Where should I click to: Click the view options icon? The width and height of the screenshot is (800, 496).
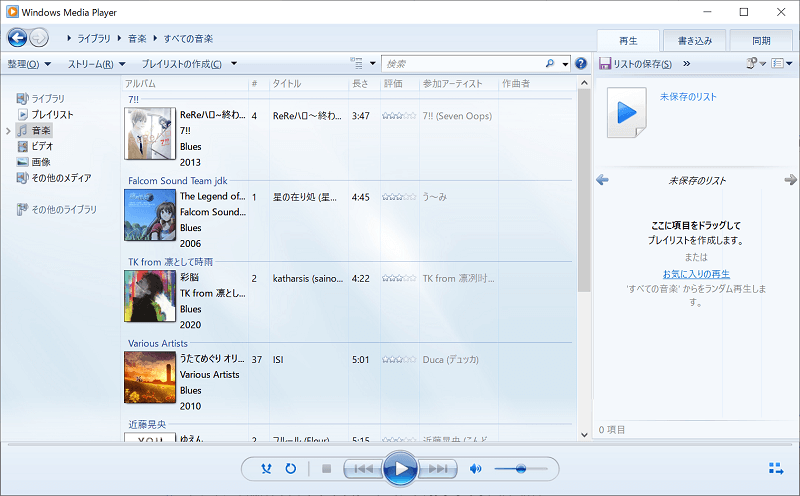[357, 64]
